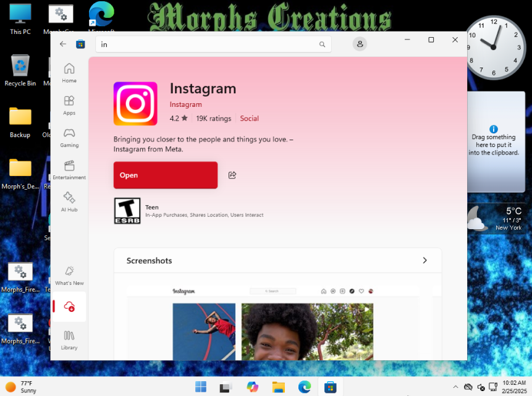
Task: Click the network display tray icon
Action: pyautogui.click(x=493, y=387)
